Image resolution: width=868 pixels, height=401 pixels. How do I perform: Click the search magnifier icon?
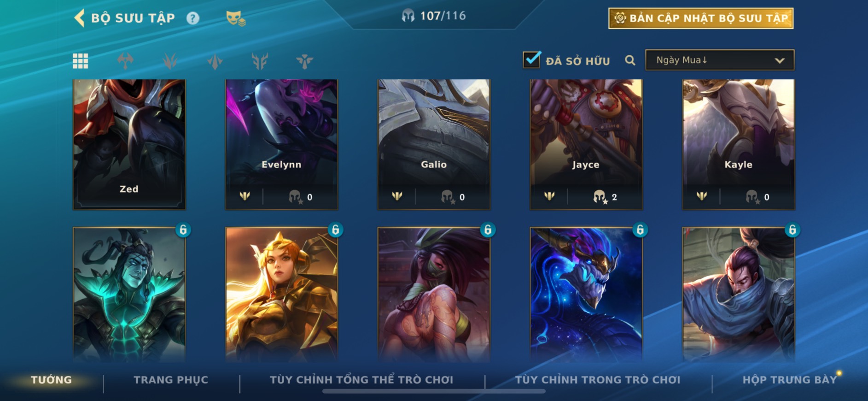click(630, 60)
